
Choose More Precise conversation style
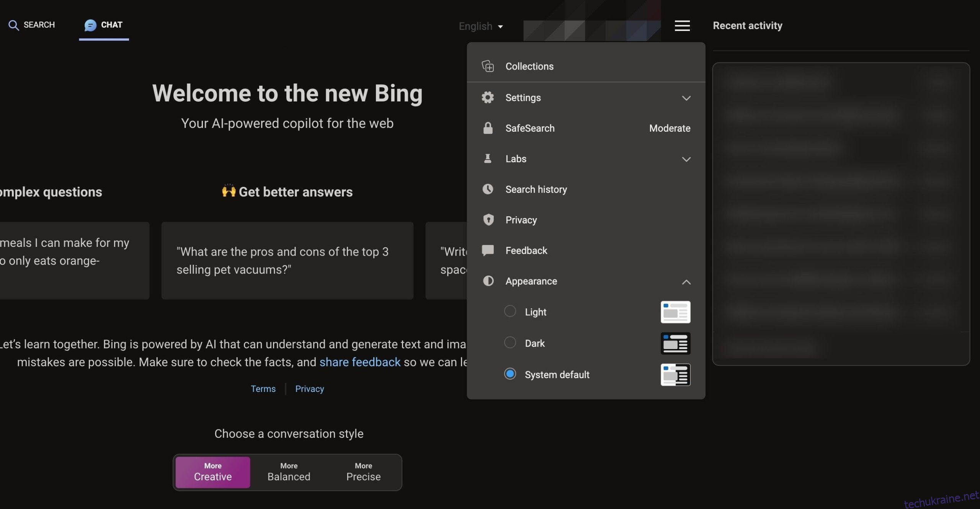(363, 472)
